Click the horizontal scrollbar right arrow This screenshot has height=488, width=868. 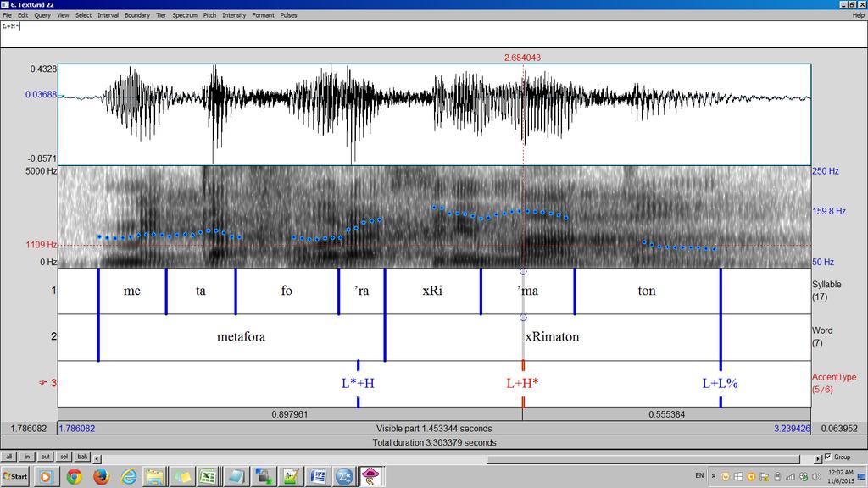pyautogui.click(x=818, y=458)
